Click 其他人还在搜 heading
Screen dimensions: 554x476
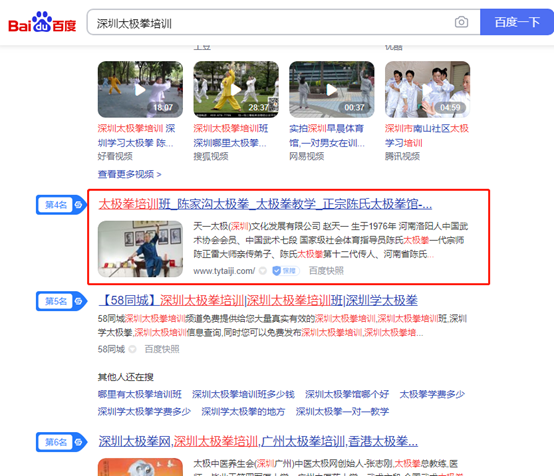[125, 377]
